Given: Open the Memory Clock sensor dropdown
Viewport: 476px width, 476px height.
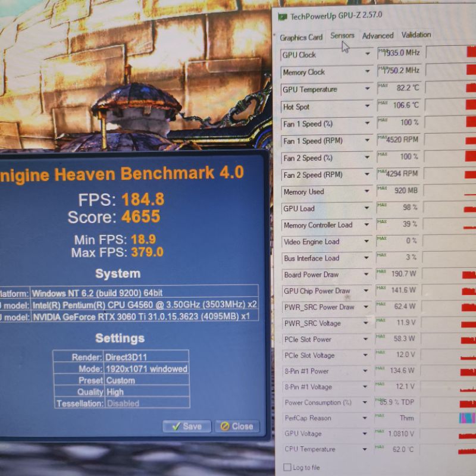Looking at the screenshot, I should [367, 71].
